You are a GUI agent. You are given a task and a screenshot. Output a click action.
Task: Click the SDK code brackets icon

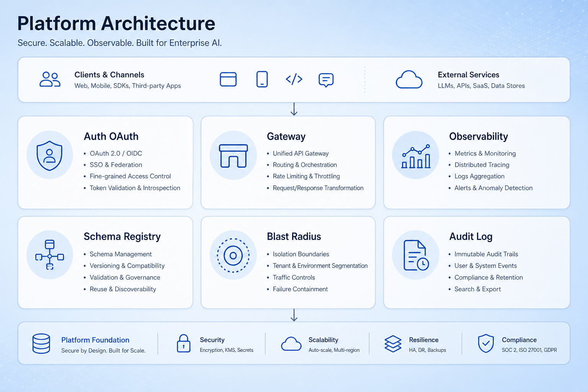point(294,79)
